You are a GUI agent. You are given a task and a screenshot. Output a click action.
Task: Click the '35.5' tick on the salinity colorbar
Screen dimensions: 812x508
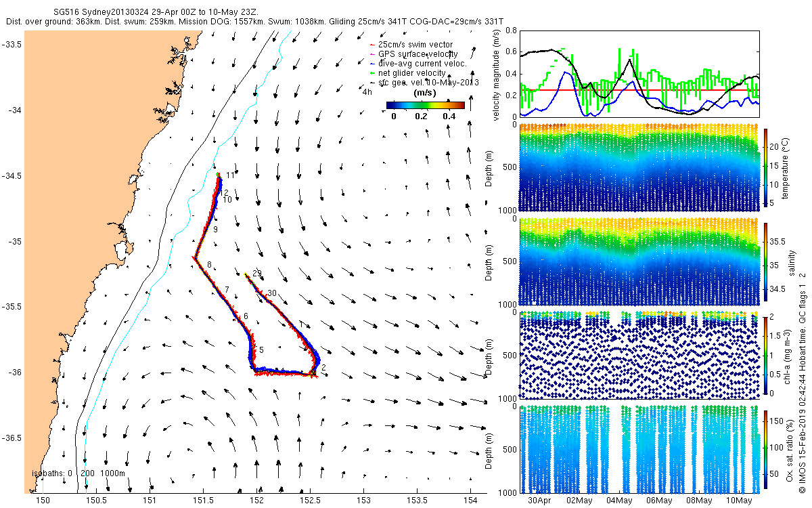pyautogui.click(x=779, y=241)
